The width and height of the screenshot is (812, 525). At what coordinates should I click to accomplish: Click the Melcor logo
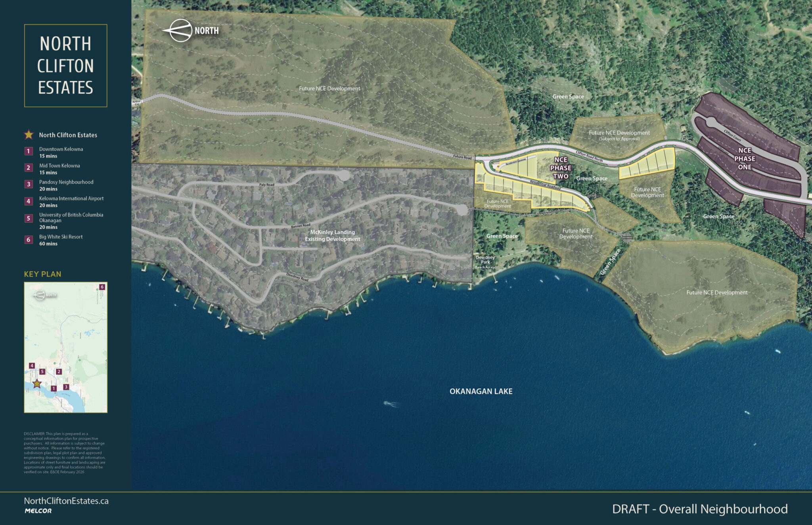pyautogui.click(x=38, y=511)
